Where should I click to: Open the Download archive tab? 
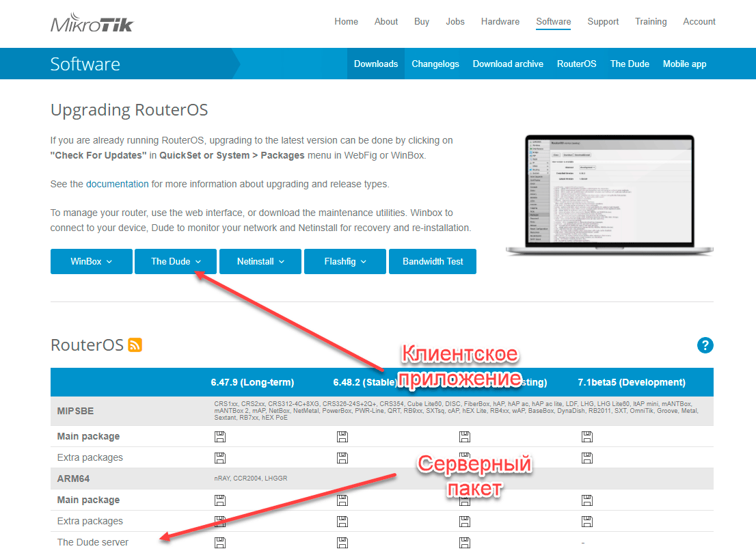[508, 64]
